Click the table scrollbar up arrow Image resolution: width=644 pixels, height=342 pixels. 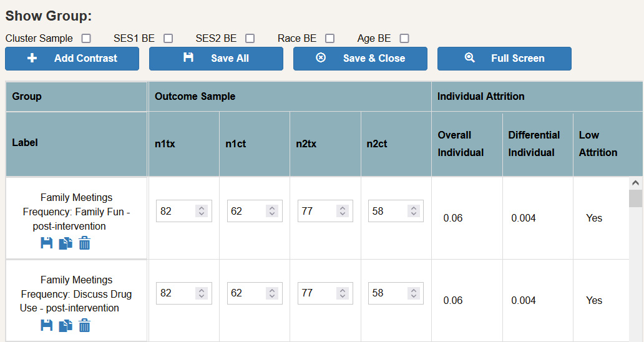pyautogui.click(x=635, y=183)
